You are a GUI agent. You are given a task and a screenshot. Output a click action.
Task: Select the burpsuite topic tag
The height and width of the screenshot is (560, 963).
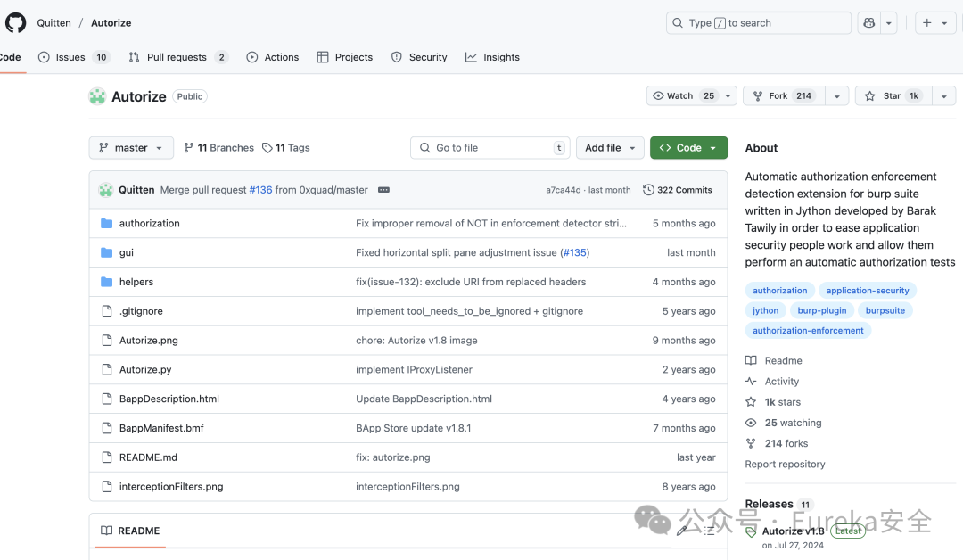click(x=885, y=310)
